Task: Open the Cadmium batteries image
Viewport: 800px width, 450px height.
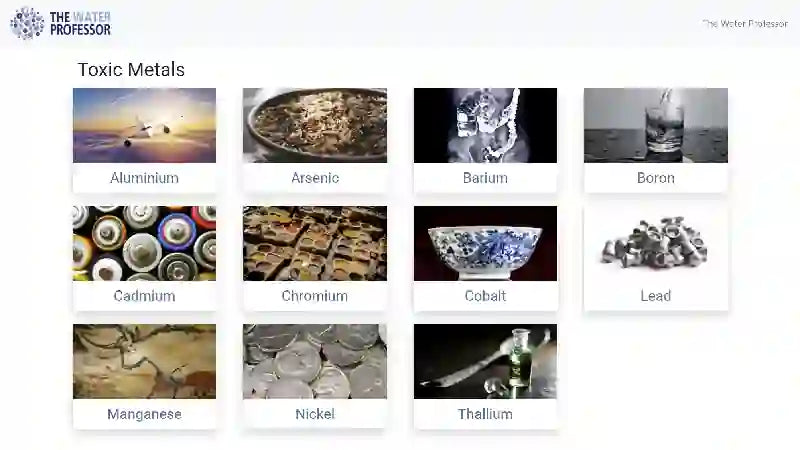Action: (144, 243)
